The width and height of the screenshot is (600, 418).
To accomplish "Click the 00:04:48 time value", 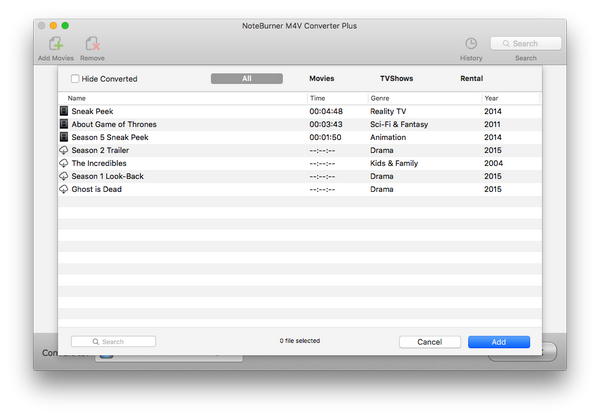I will [326, 111].
